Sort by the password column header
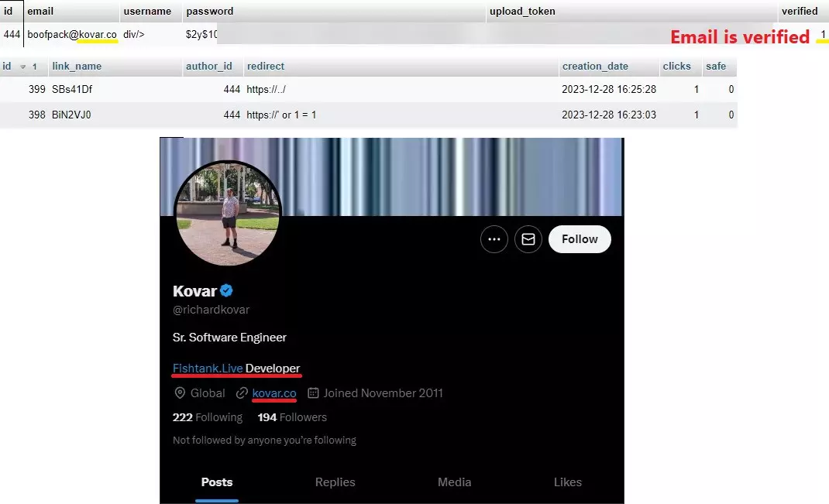The height and width of the screenshot is (504, 829). coord(209,11)
